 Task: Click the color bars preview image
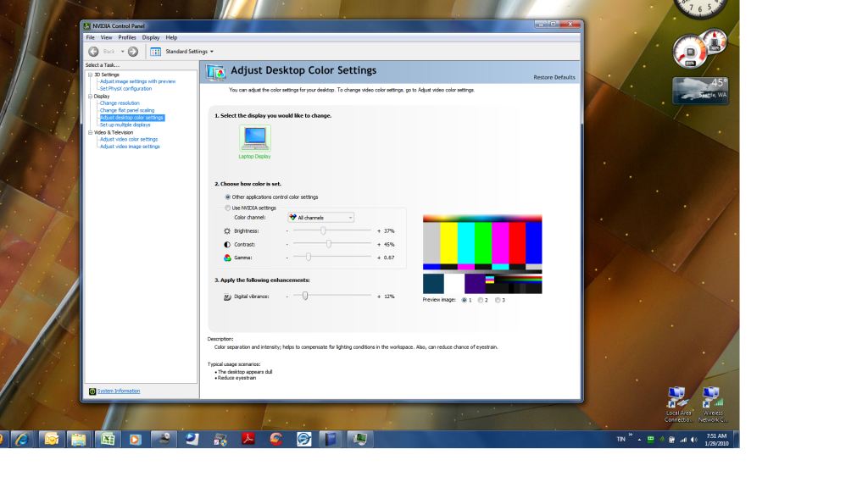click(482, 254)
